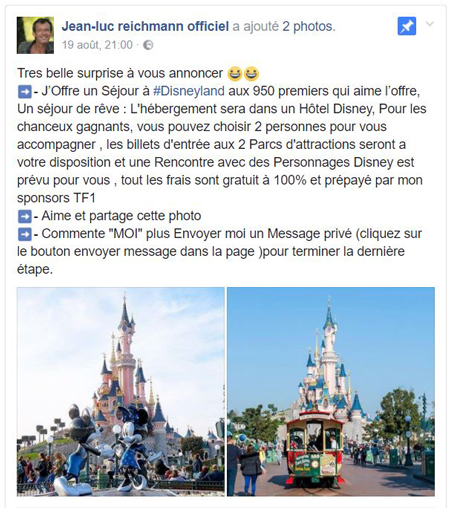
Task: Click the public globe privacy icon
Action: tap(148, 45)
